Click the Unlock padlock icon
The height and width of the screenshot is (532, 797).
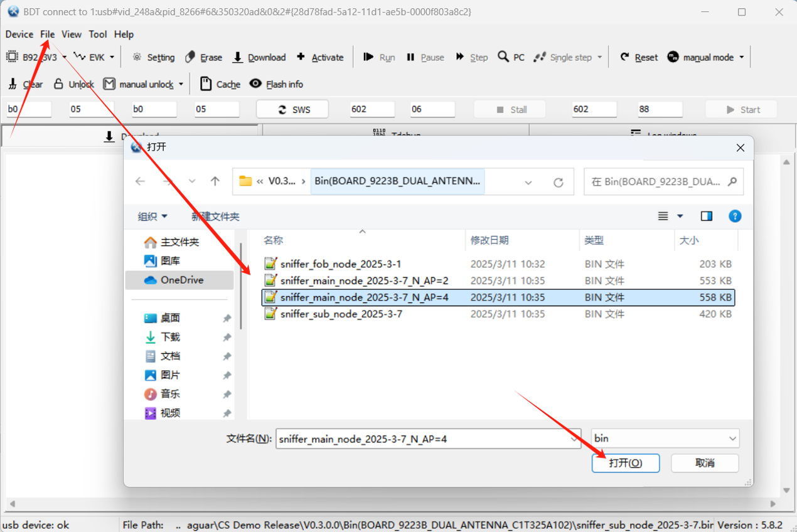pos(58,84)
